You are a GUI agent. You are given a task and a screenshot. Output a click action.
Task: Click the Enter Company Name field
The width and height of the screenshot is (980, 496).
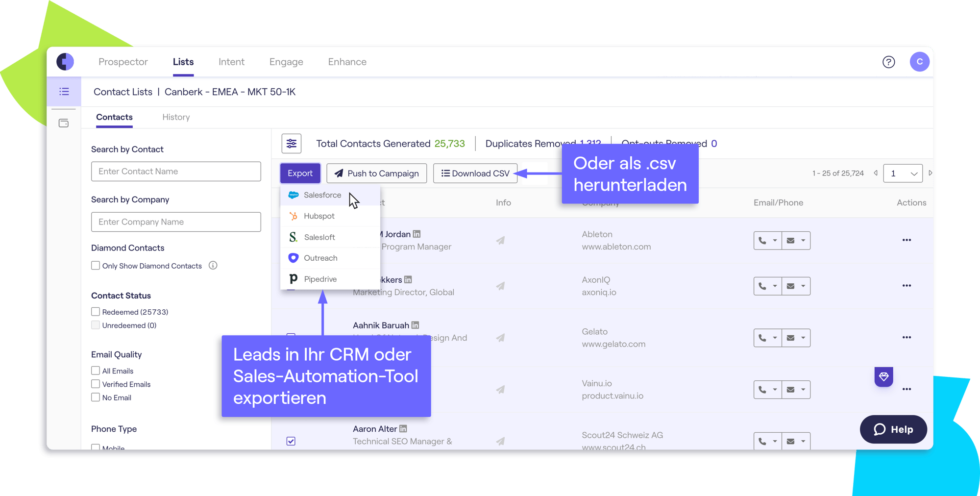click(176, 222)
